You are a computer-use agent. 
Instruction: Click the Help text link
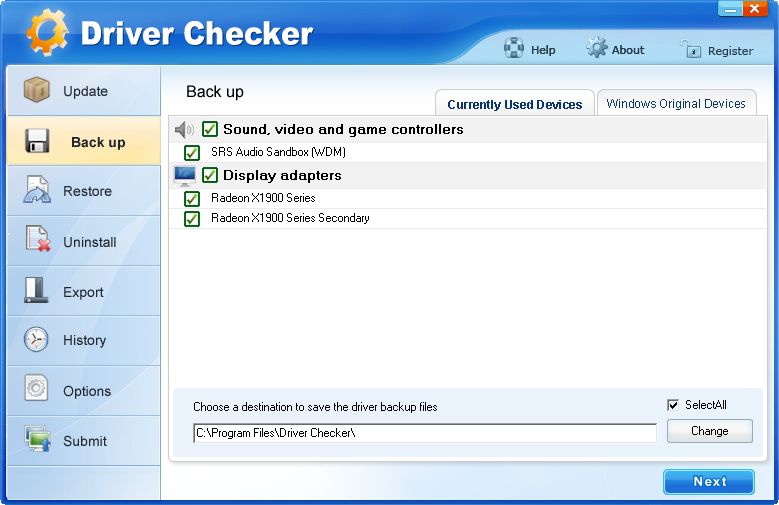[x=543, y=50]
